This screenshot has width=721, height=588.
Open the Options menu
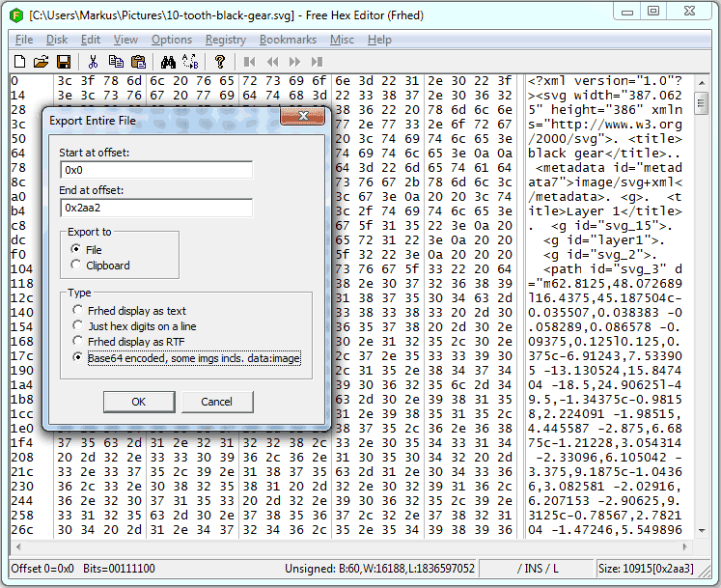pyautogui.click(x=172, y=40)
